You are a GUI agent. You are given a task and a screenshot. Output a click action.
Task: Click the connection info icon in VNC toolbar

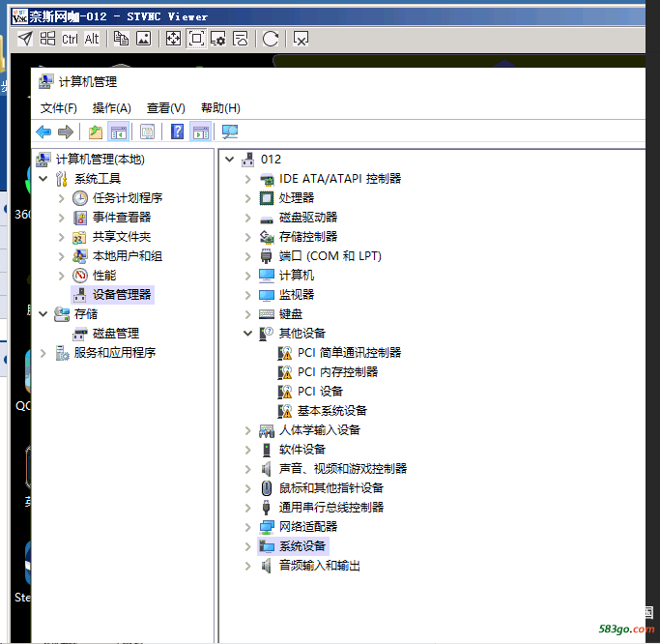point(241,39)
